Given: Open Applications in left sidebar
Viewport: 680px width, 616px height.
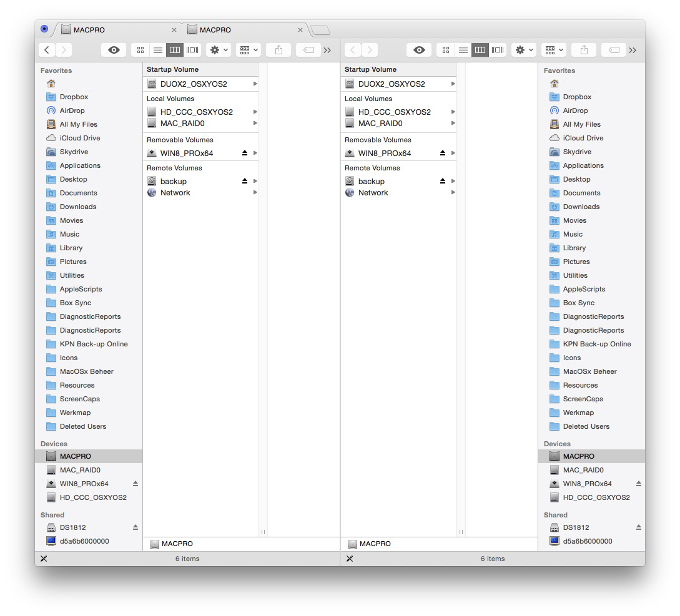Looking at the screenshot, I should 89,165.
